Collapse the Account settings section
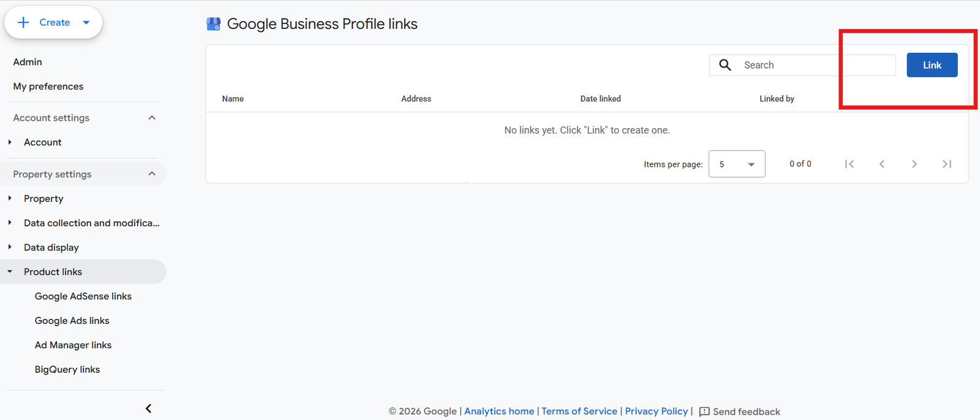The image size is (980, 420). [x=152, y=118]
